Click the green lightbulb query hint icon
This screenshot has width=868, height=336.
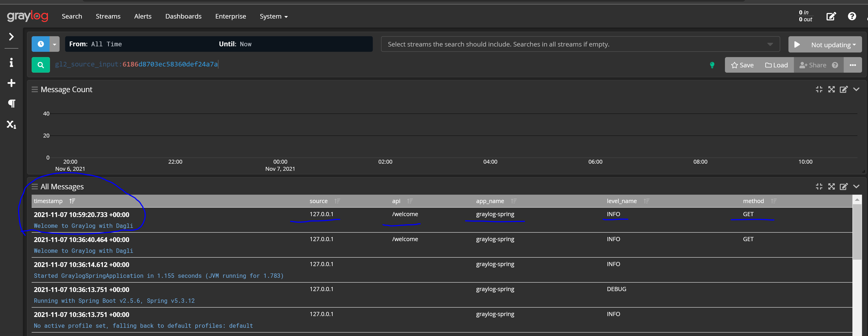pyautogui.click(x=712, y=65)
